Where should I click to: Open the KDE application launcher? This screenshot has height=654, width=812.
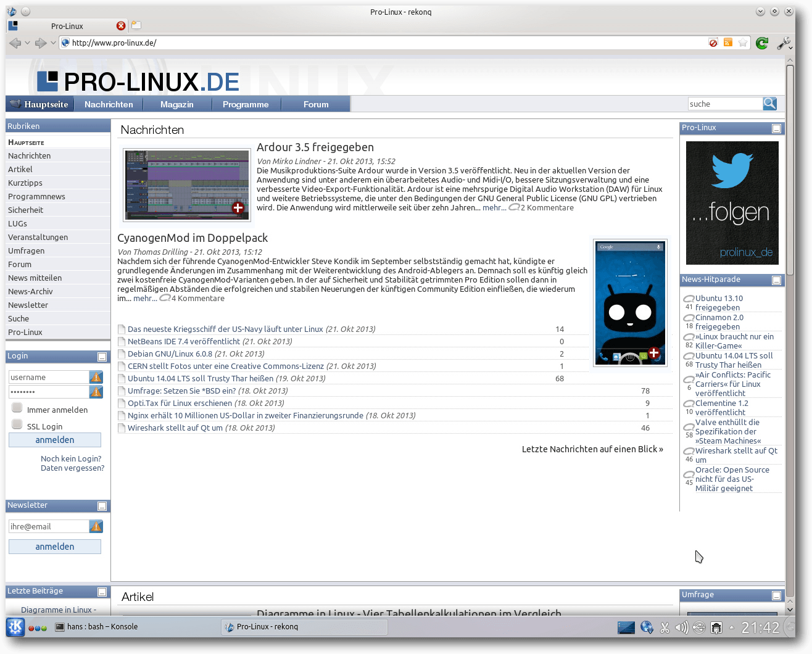click(15, 627)
